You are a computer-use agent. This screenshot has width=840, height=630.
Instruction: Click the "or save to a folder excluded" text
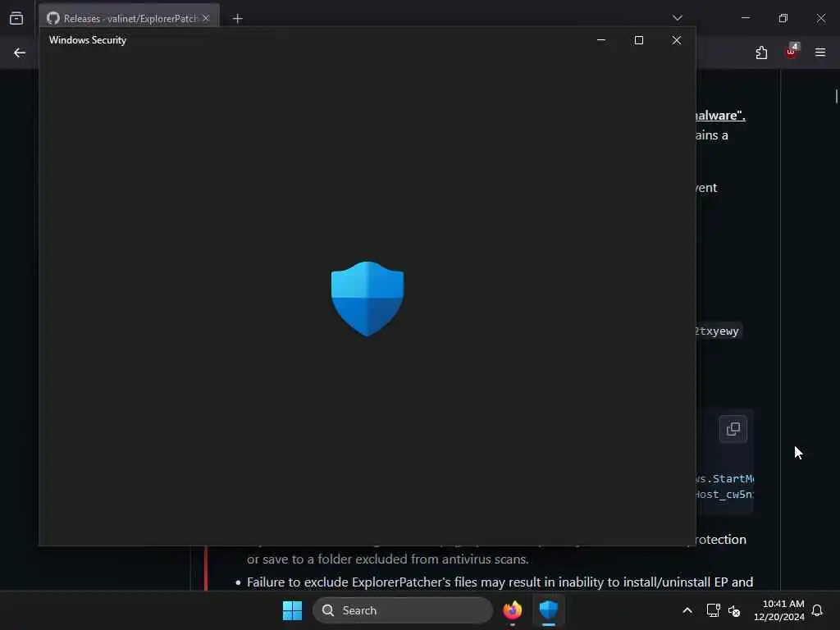[x=388, y=559]
